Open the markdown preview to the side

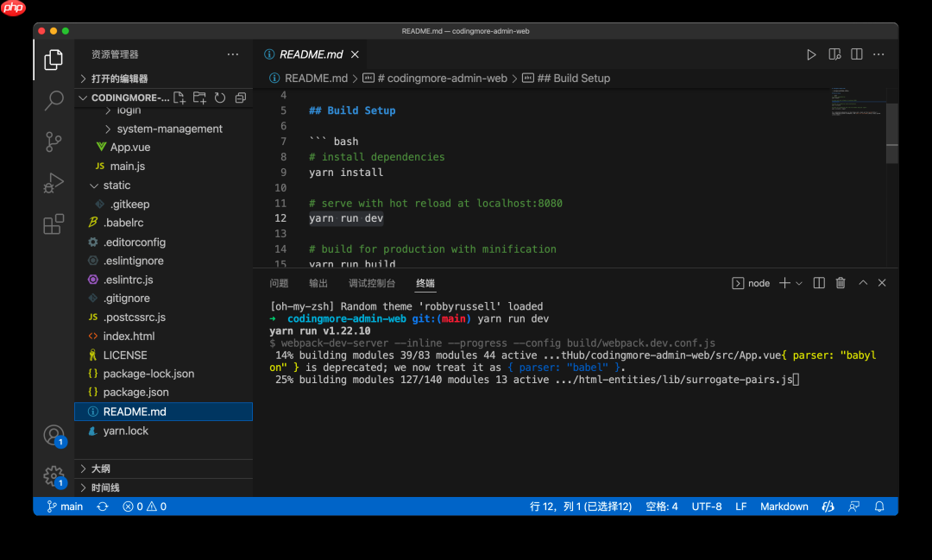click(x=834, y=54)
